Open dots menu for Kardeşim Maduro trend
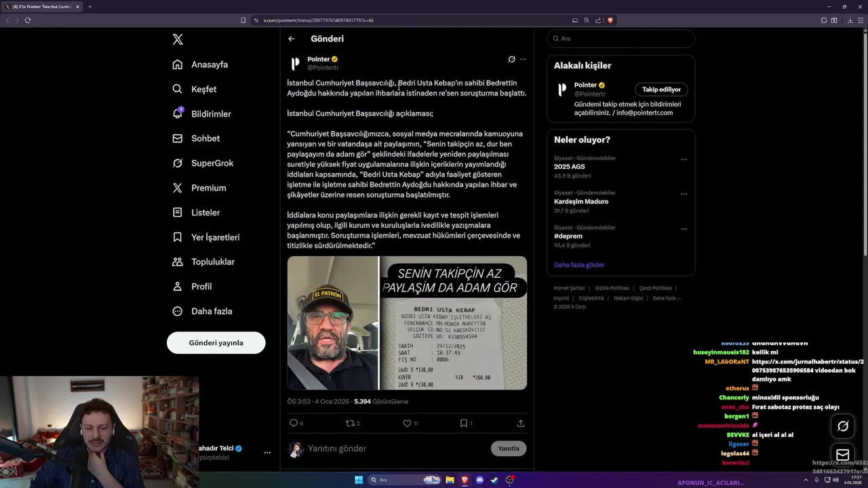 click(684, 195)
